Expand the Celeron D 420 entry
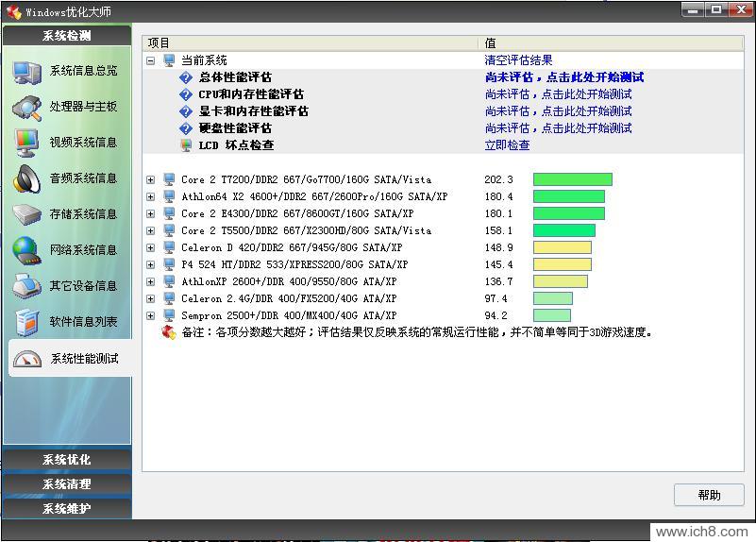Image resolution: width=756 pixels, height=542 pixels. tap(151, 247)
